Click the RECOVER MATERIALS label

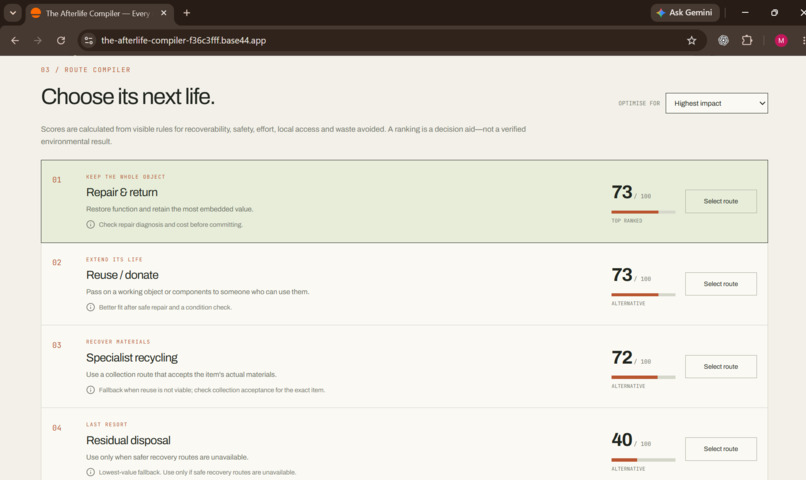118,342
